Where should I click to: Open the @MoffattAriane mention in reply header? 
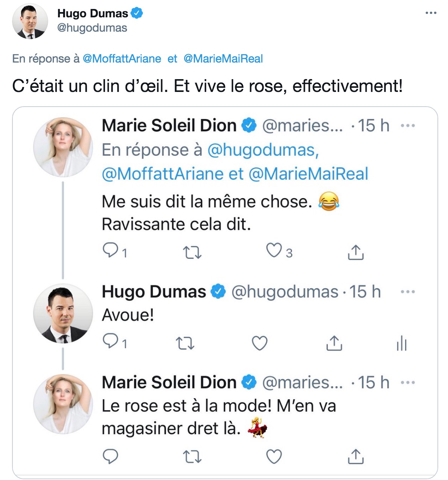click(x=122, y=59)
